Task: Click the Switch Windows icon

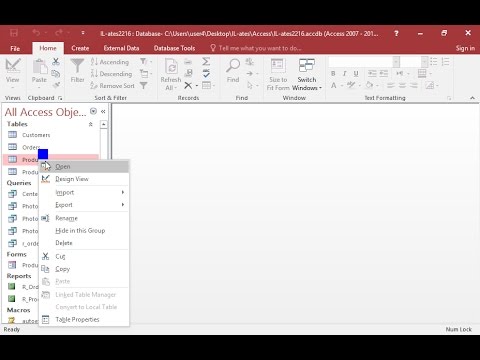Action: point(306,65)
